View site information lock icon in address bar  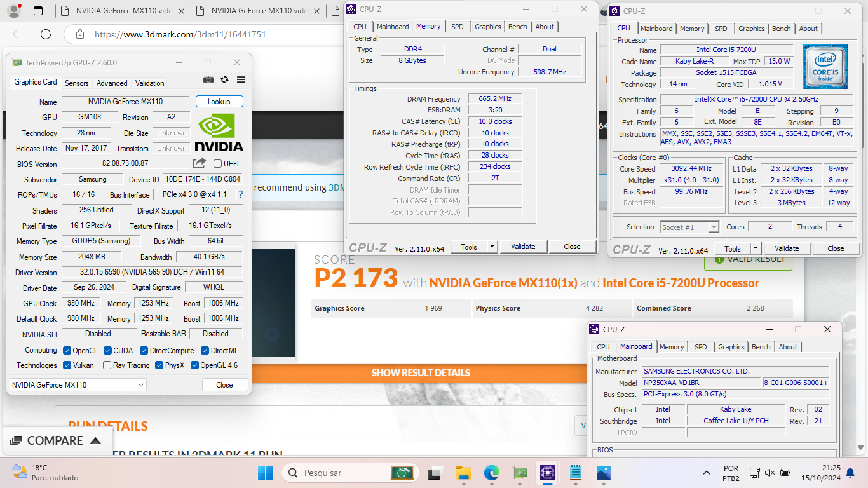pyautogui.click(x=79, y=35)
